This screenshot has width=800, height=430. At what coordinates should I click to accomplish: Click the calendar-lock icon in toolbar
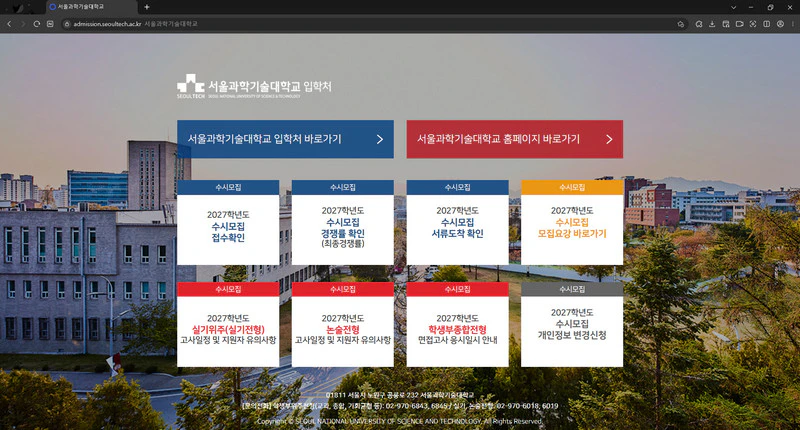[726, 24]
